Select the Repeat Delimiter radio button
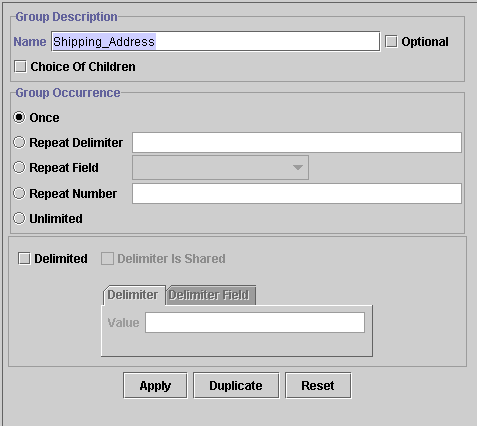The height and width of the screenshot is (426, 477). [x=19, y=142]
